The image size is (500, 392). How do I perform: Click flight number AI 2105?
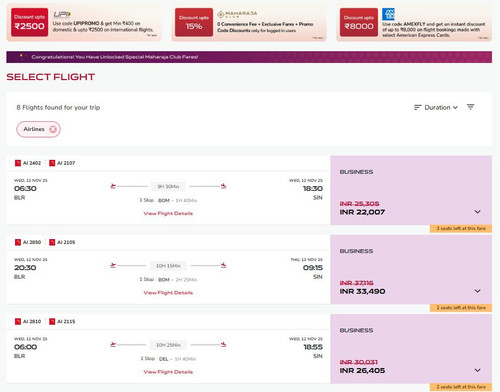pyautogui.click(x=66, y=242)
